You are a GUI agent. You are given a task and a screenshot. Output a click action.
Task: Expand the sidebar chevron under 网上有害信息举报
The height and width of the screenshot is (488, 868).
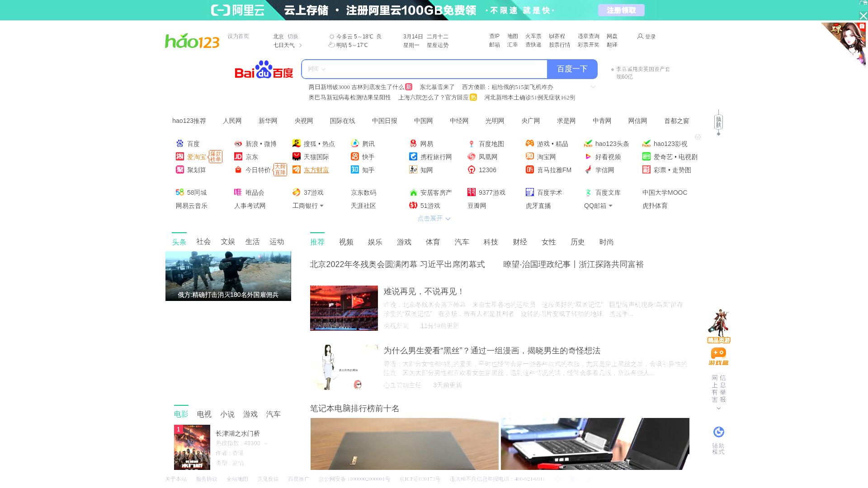pos(719,408)
